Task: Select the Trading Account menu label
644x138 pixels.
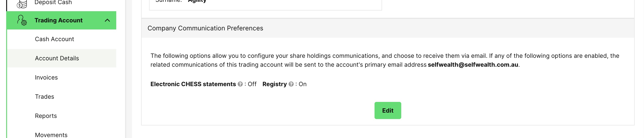Action: tap(58, 20)
